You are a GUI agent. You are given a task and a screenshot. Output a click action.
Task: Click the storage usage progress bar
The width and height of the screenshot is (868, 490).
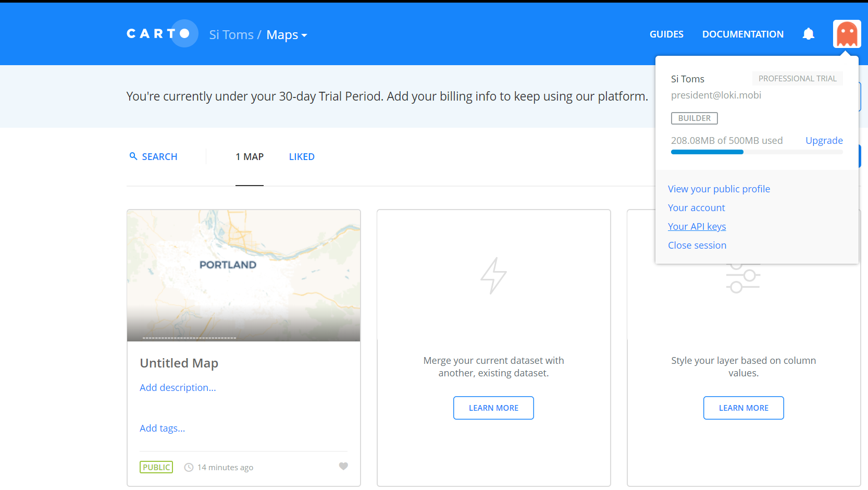[x=757, y=152]
